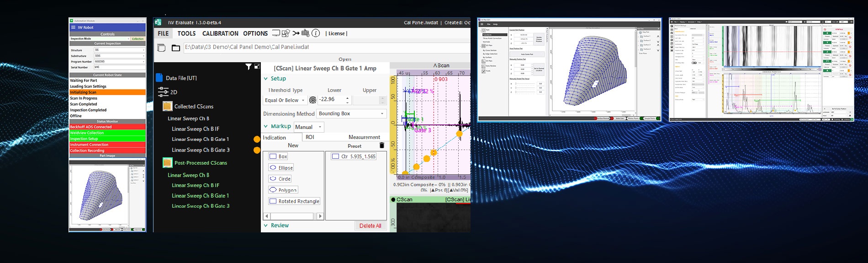Toggle orange marker for Linear Sweep Ch B Gate 3

[257, 150]
